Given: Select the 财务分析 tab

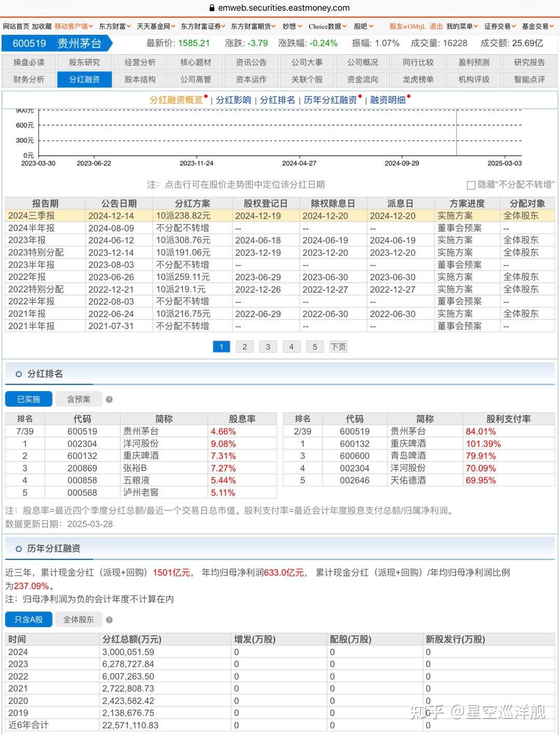Looking at the screenshot, I should [x=29, y=79].
